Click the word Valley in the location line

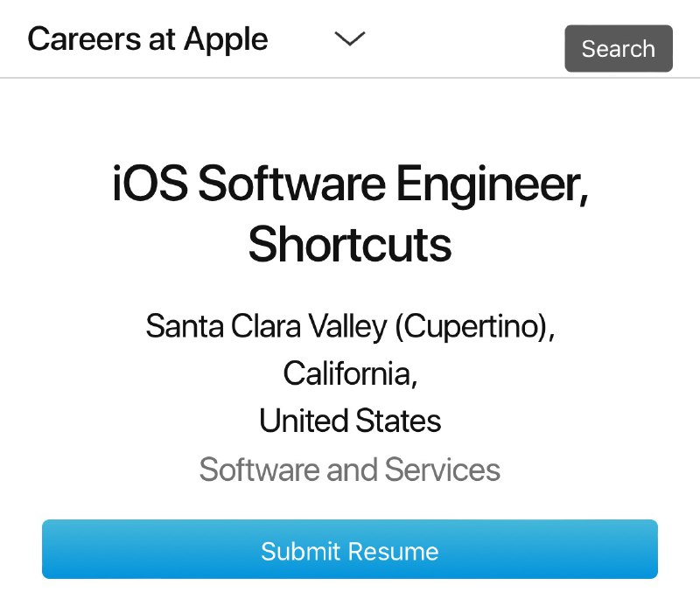tap(348, 328)
